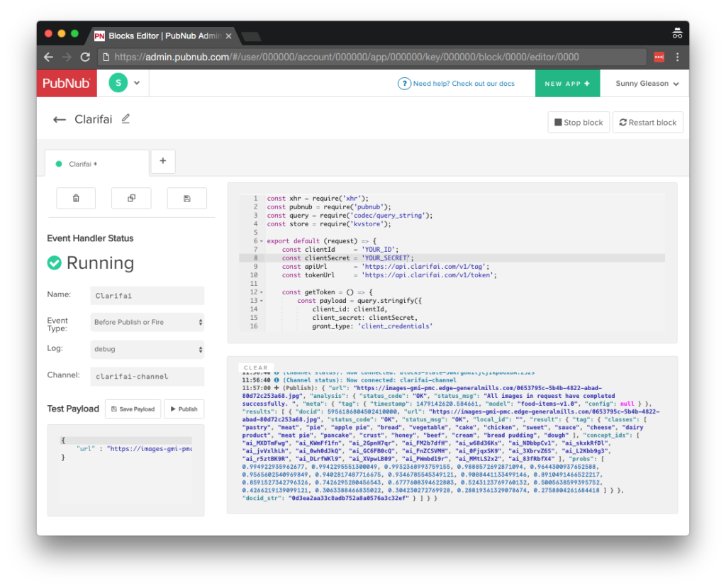726x588 pixels.
Task: Click the Stop block button
Action: (578, 123)
